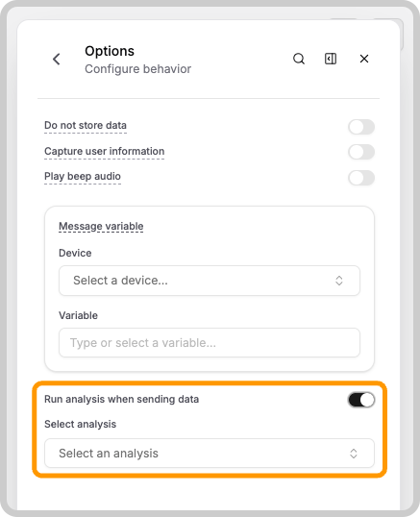Viewport: 420px width, 517px height.
Task: Click the Play beep audio label
Action: click(83, 176)
